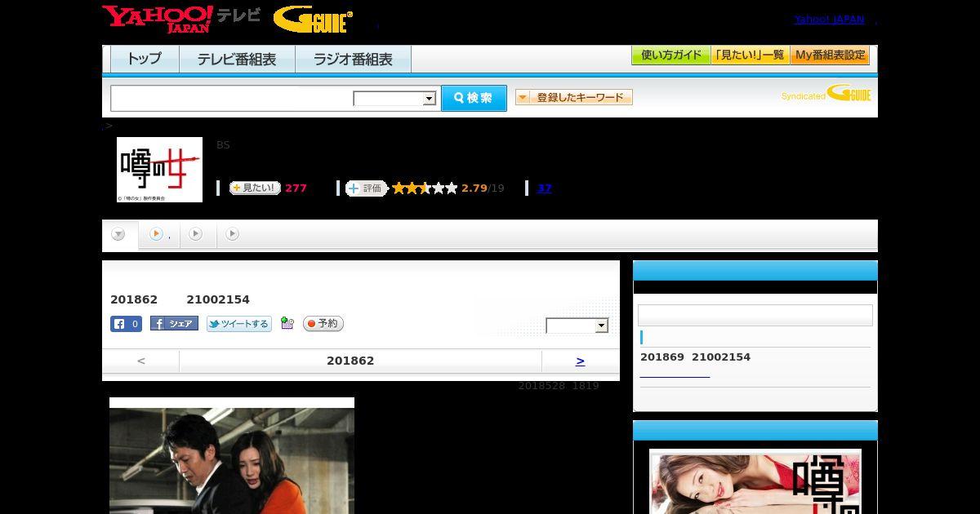The height and width of the screenshot is (514, 980).
Task: Expand the search category dropdown
Action: pos(394,99)
